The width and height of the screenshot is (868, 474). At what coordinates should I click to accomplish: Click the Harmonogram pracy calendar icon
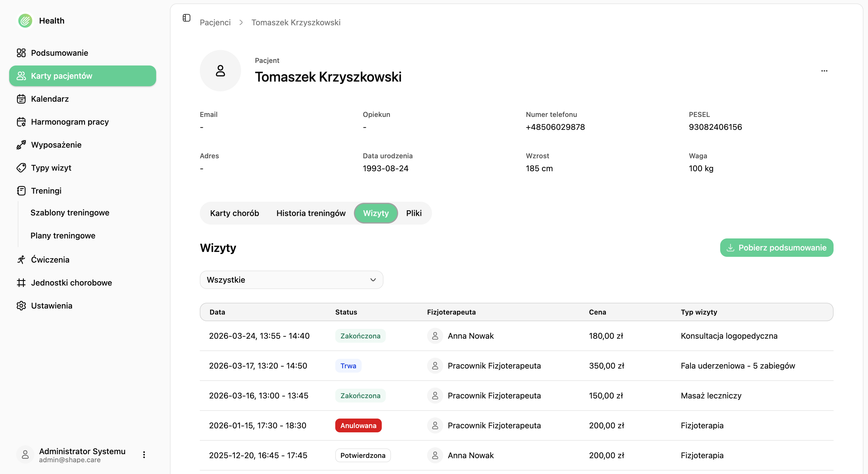pos(21,122)
